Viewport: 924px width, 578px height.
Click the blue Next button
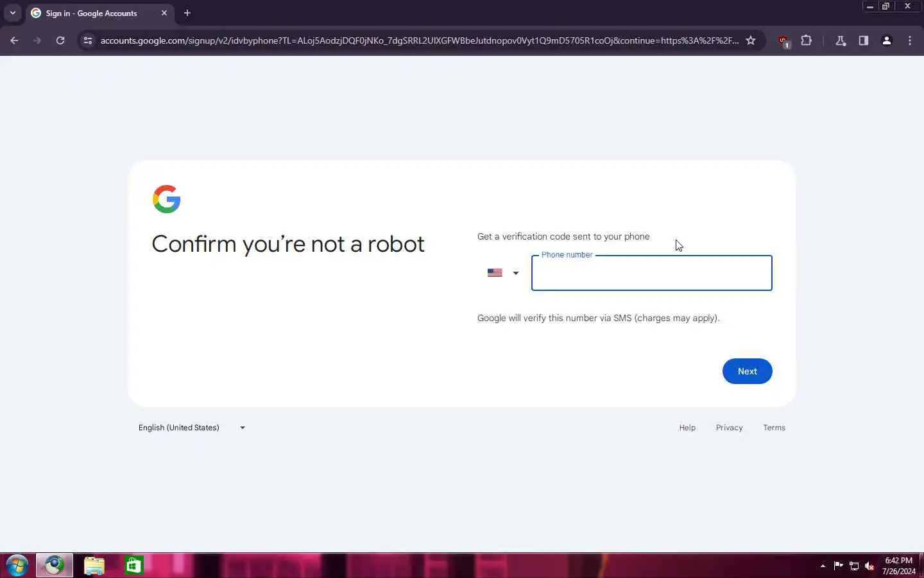747,371
